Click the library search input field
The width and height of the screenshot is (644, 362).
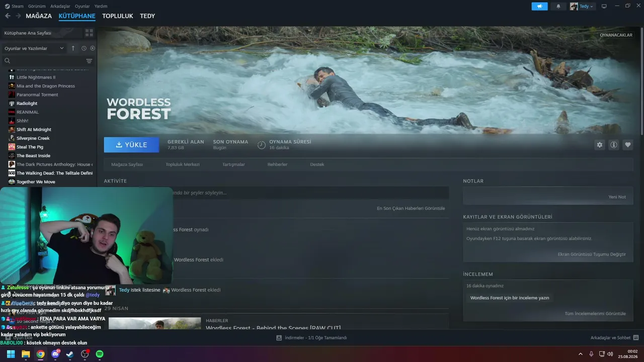pos(48,61)
